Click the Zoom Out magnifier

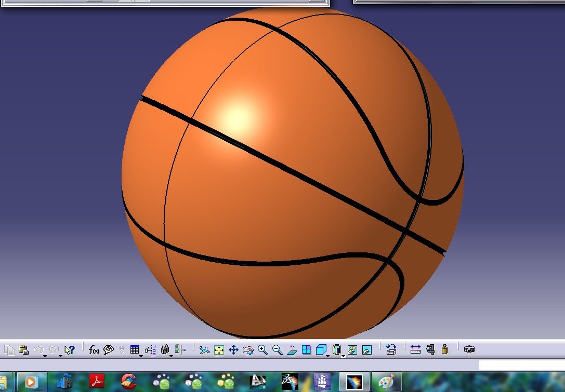[x=278, y=350]
